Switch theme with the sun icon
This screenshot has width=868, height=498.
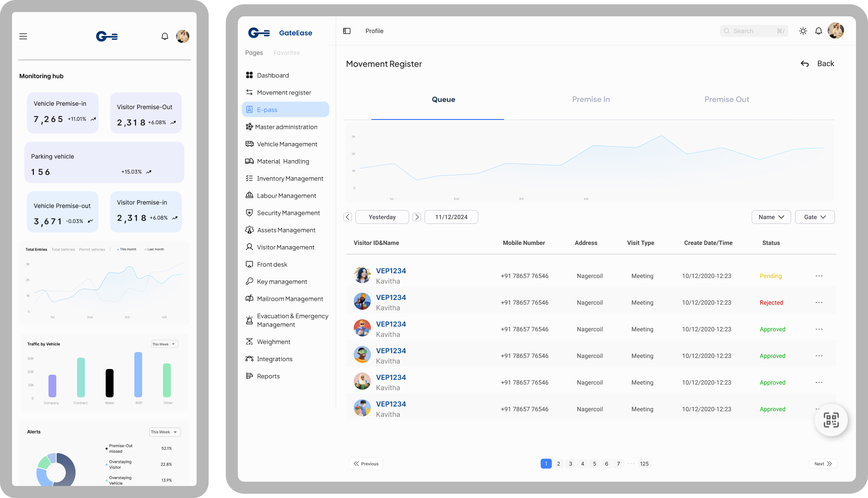click(x=803, y=31)
